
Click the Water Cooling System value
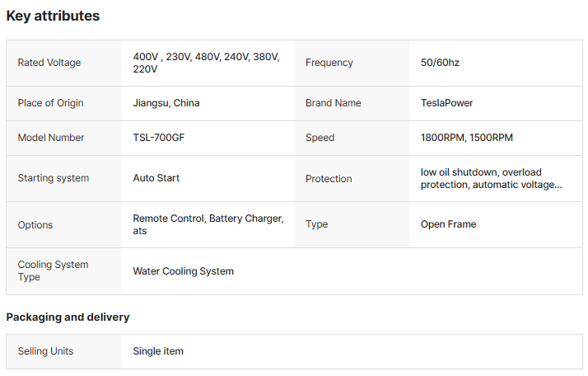[183, 271]
